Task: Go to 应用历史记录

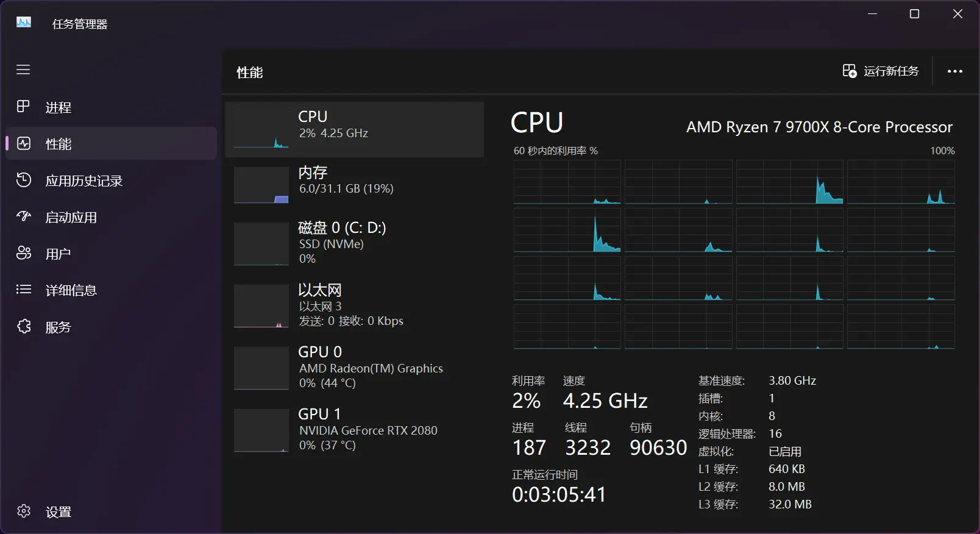Action: coord(111,180)
